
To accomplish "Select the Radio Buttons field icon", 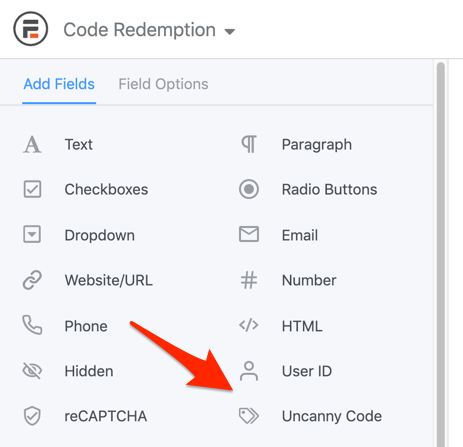I will (249, 189).
